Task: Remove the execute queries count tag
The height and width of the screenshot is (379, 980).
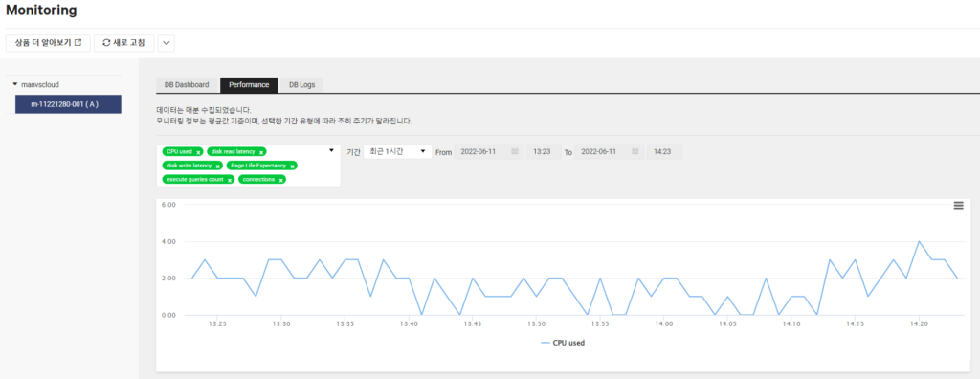Action: (x=230, y=180)
